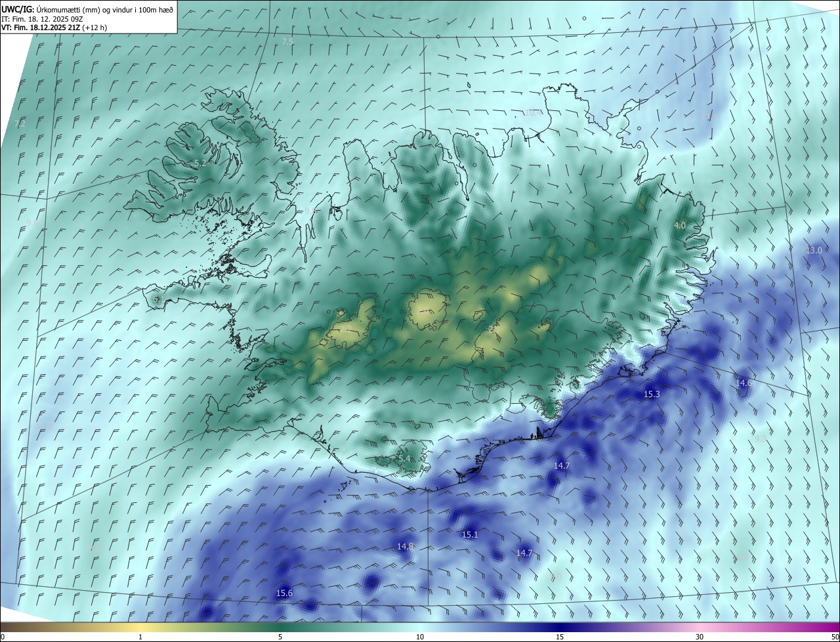This screenshot has height=642, width=840.
Task: Click the 15.1 value label on the map
Action: pyautogui.click(x=470, y=534)
